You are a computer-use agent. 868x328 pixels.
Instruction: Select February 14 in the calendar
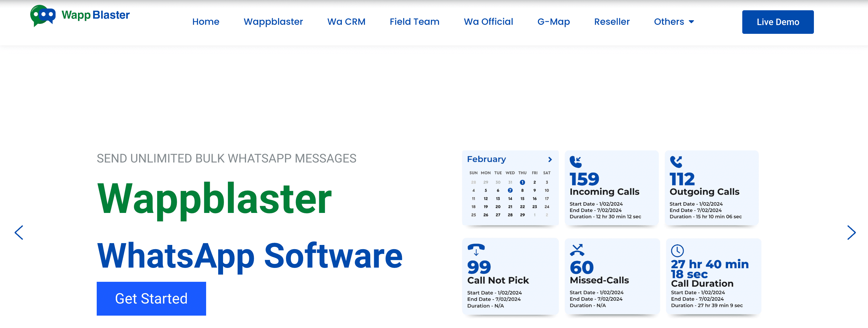point(510,198)
